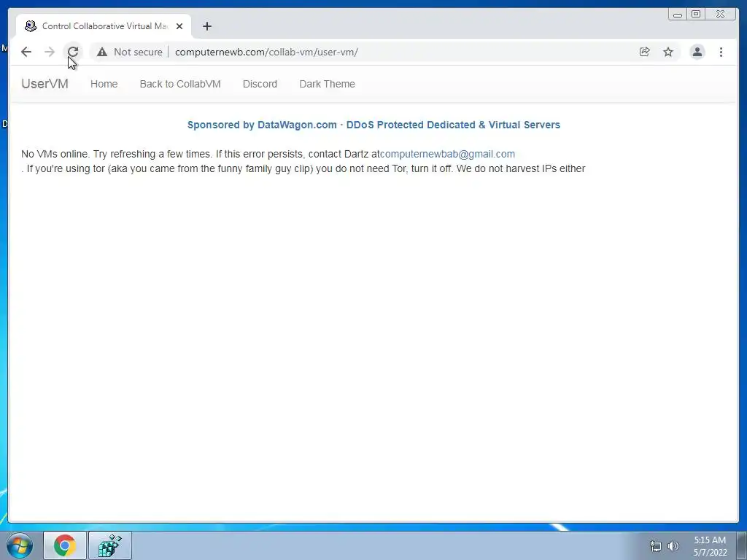The height and width of the screenshot is (560, 747).
Task: Open the Home nav item
Action: pyautogui.click(x=104, y=84)
